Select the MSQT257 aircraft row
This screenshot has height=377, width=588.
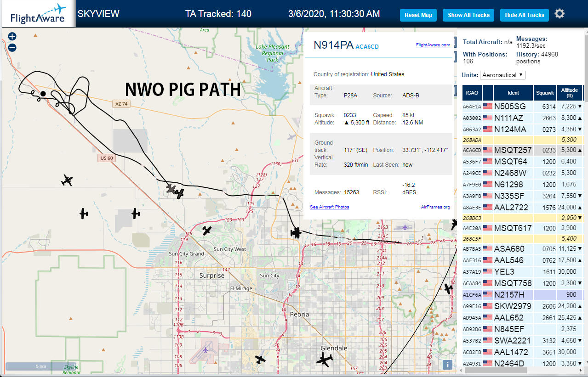pos(523,150)
